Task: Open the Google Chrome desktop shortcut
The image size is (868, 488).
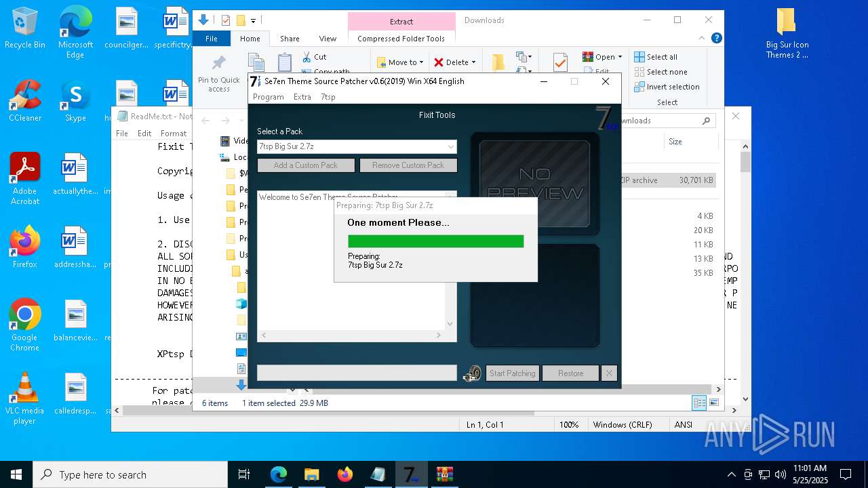Action: click(25, 325)
